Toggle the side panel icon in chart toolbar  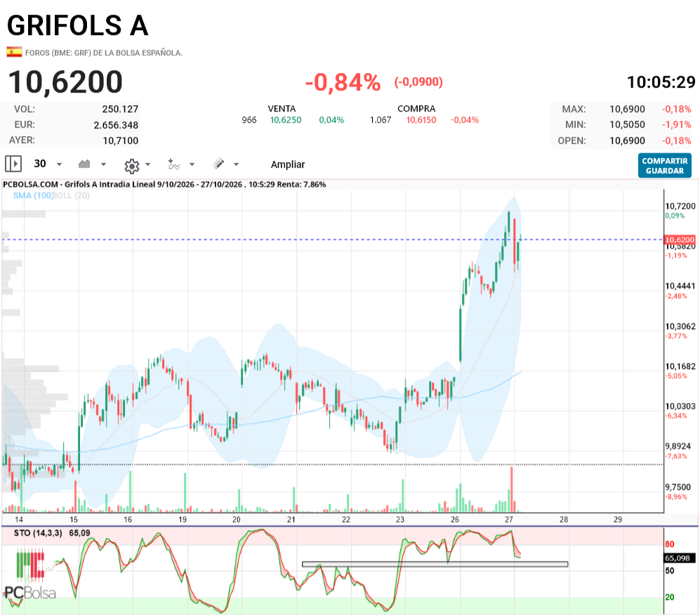13,164
